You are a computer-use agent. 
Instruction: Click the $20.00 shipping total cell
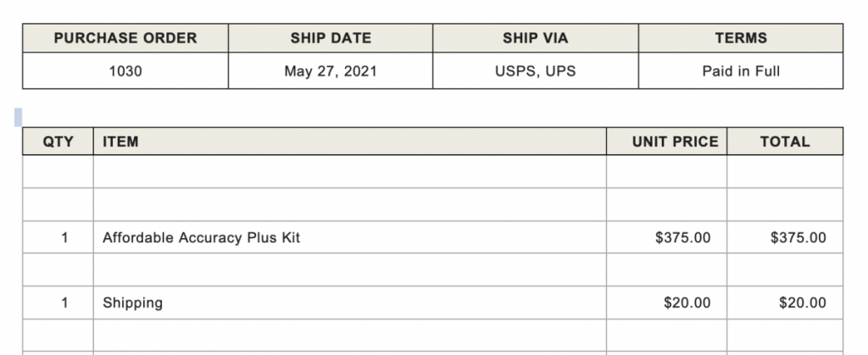[785, 302]
